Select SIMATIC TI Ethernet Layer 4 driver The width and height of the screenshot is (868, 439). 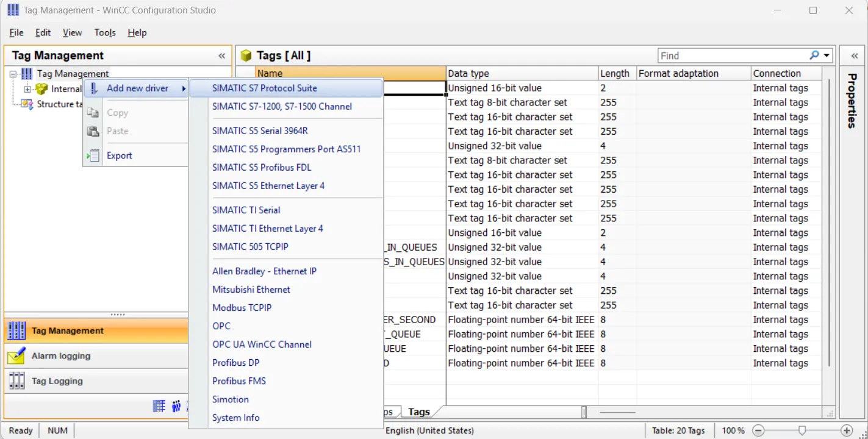[x=286, y=229]
